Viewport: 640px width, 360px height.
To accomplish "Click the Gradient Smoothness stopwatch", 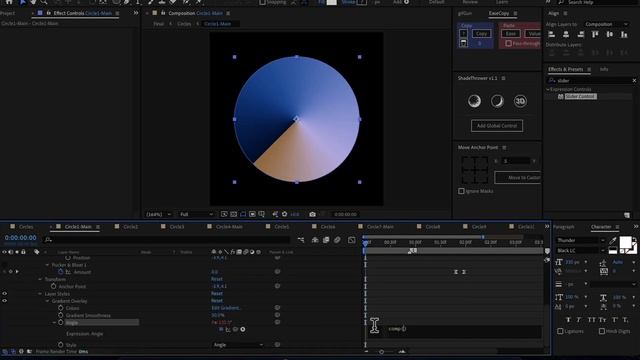I will tap(60, 315).
